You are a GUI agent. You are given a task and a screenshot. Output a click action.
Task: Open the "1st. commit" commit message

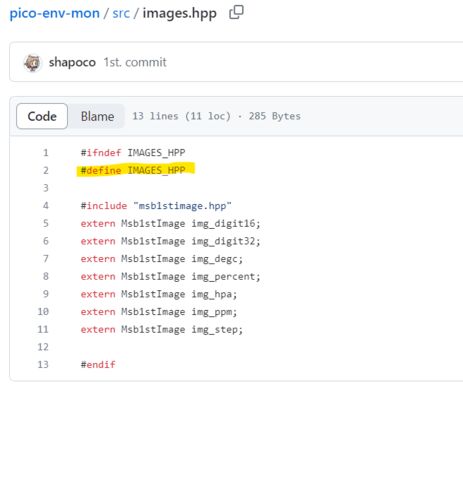point(135,62)
